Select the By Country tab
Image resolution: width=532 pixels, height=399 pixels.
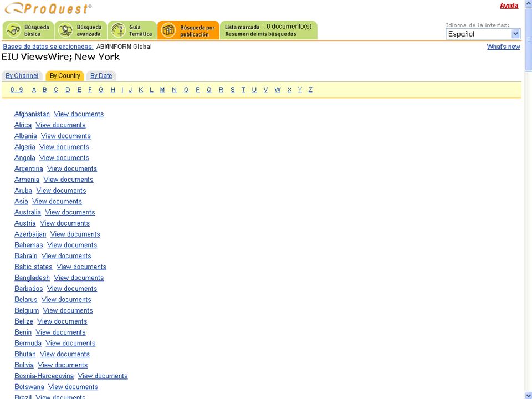click(x=65, y=76)
